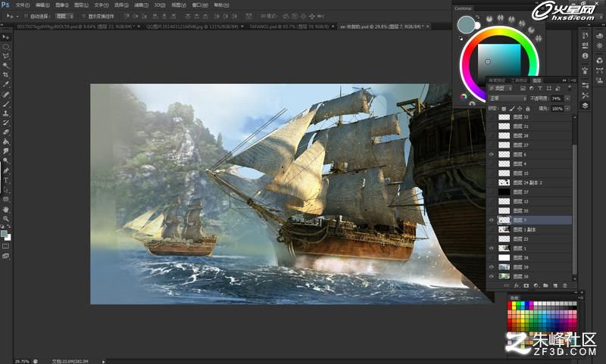Open auto-select target dropdown
The height and width of the screenshot is (364, 606).
[64, 16]
